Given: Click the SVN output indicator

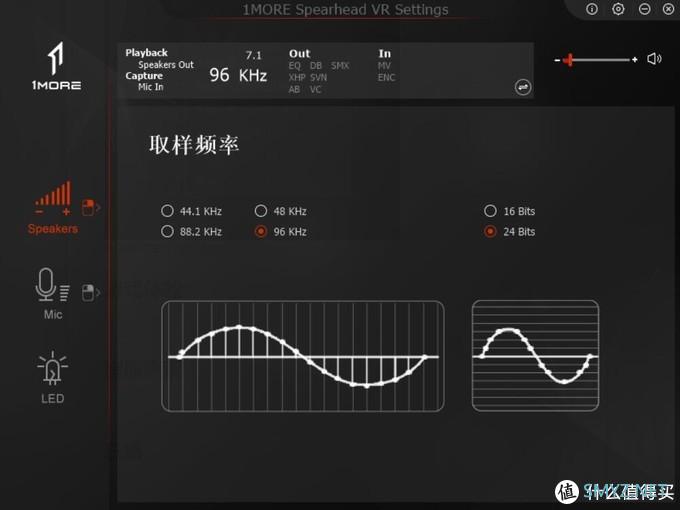Looking at the screenshot, I should [318, 78].
